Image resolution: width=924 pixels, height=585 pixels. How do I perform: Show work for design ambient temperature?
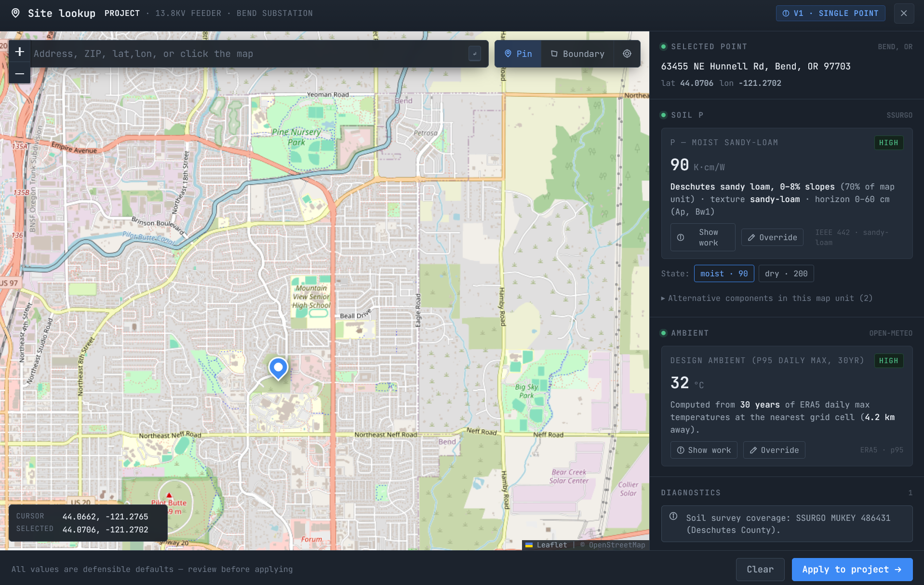[704, 450]
